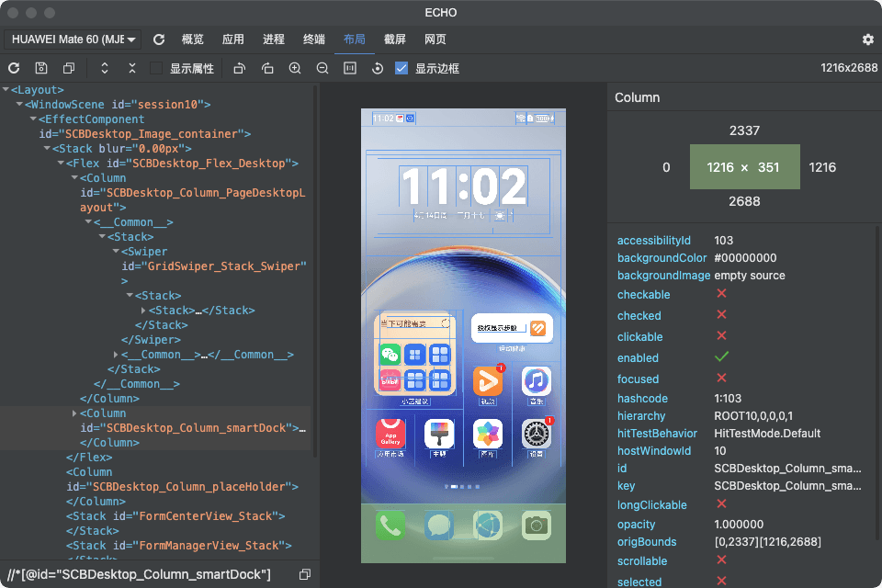Enable the 显示属性 checkbox
882x588 pixels.
click(156, 68)
